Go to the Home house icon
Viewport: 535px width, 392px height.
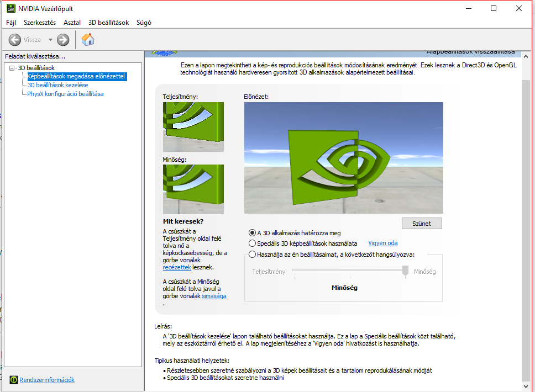[88, 40]
